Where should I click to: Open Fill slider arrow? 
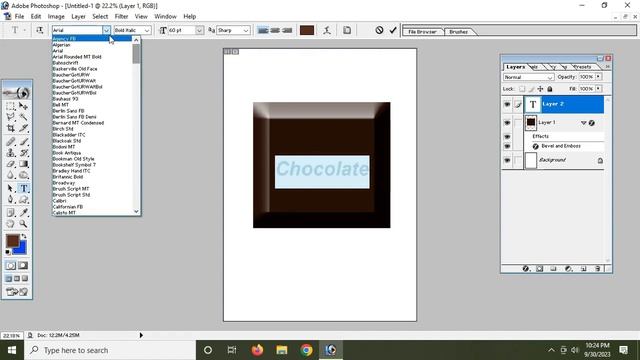click(598, 89)
